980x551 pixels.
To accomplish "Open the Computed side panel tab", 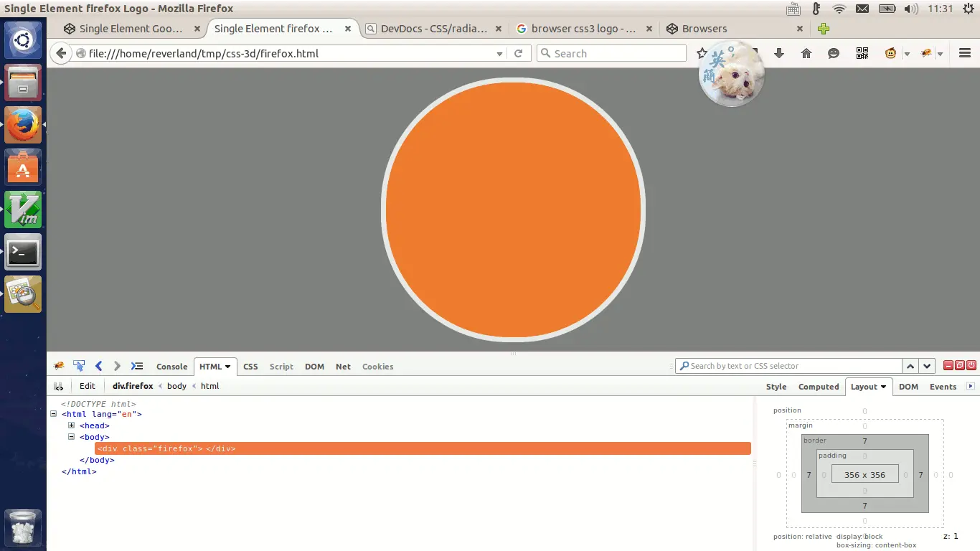I will [x=819, y=387].
